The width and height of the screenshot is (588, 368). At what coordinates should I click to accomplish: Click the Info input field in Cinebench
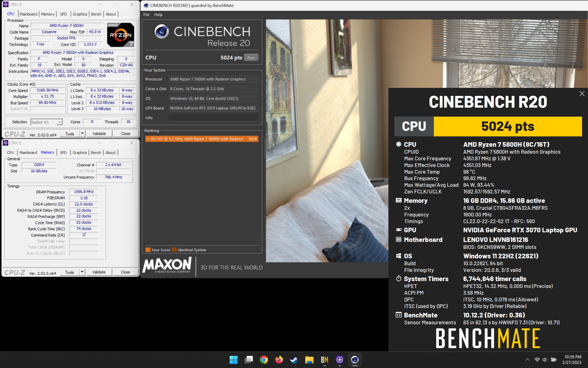pos(213,118)
